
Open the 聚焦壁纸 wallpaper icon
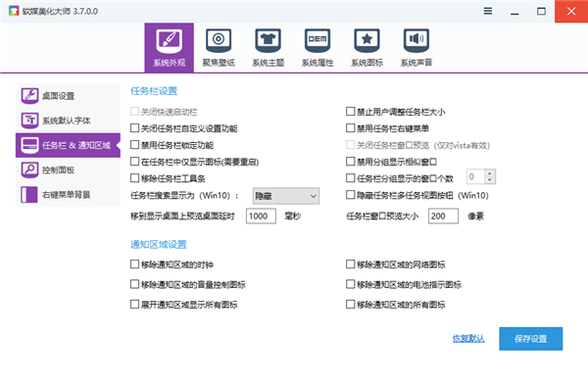tap(219, 40)
